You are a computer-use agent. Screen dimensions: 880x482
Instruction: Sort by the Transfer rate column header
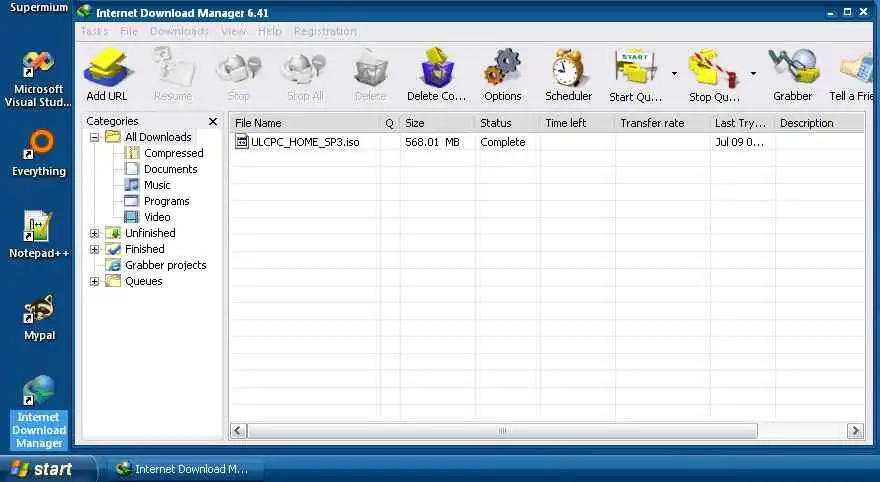(663, 123)
